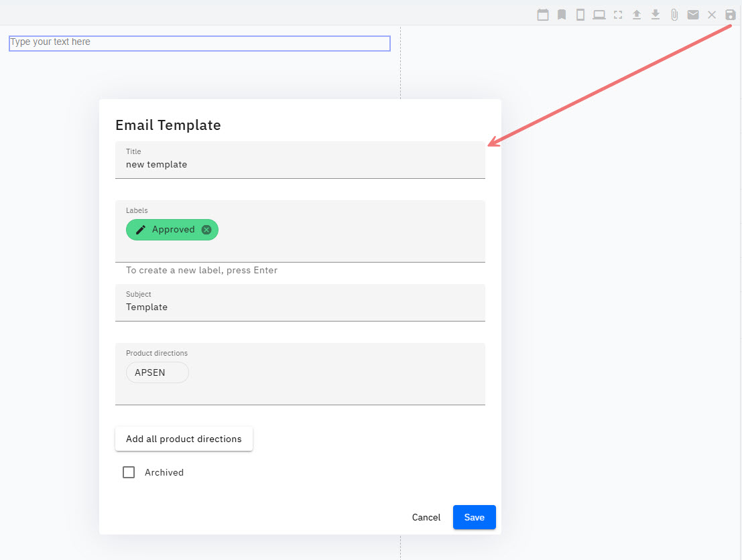Select the APSEN product direction chip
Viewport: 742px width, 560px height.
coord(157,372)
